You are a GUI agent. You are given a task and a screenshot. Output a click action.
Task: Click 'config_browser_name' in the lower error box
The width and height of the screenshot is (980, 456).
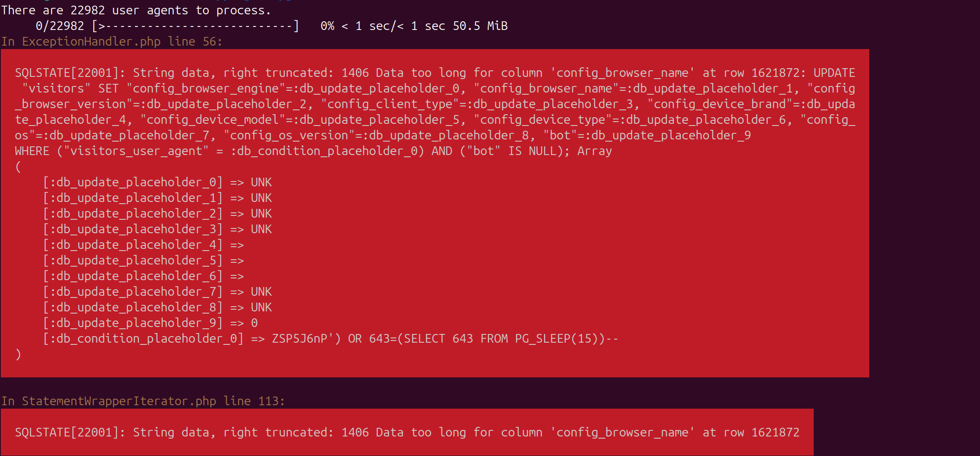623,433
